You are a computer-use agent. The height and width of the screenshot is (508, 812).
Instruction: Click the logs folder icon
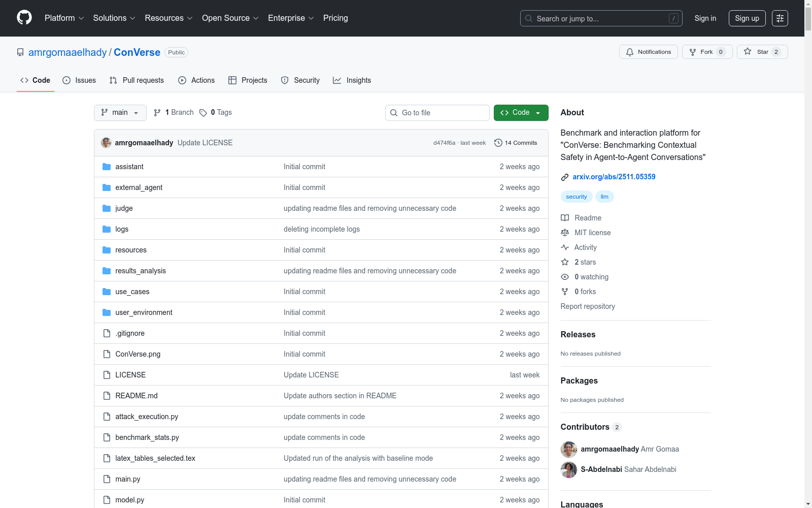pos(107,229)
